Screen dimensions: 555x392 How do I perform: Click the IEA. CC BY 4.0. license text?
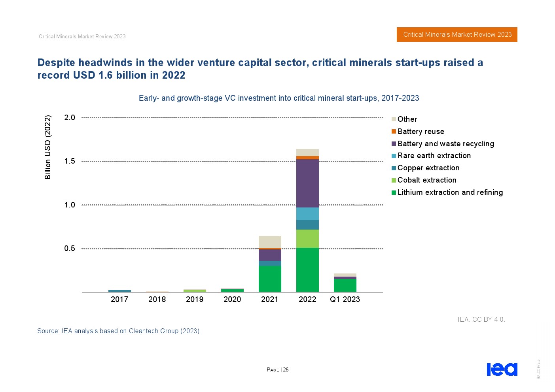pyautogui.click(x=481, y=320)
